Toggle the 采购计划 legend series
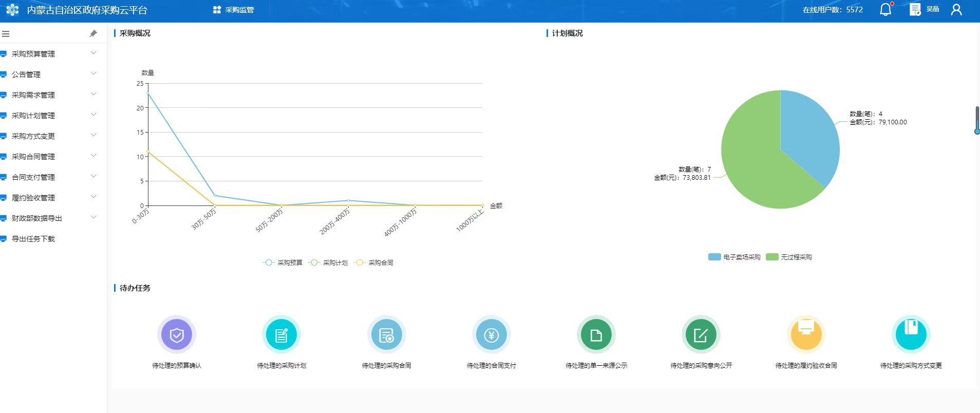The width and height of the screenshot is (980, 413). point(328,262)
